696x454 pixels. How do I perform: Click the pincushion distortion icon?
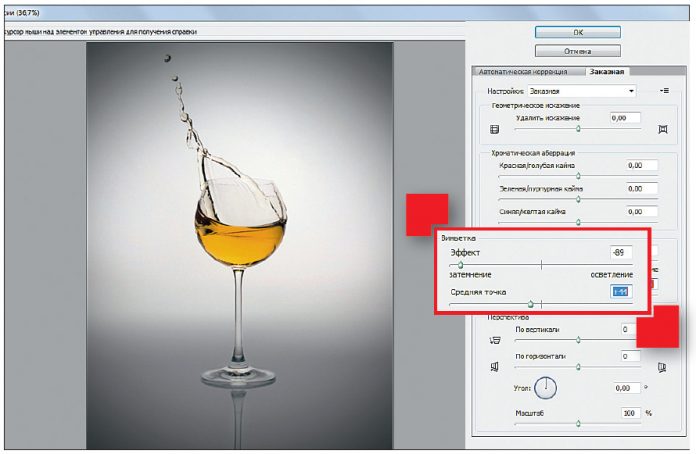[x=662, y=130]
